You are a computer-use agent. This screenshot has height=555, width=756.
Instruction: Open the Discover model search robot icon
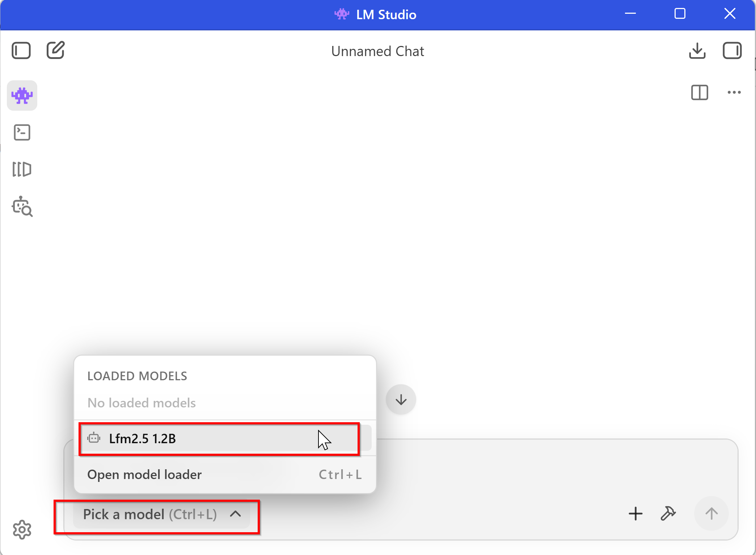(22, 207)
